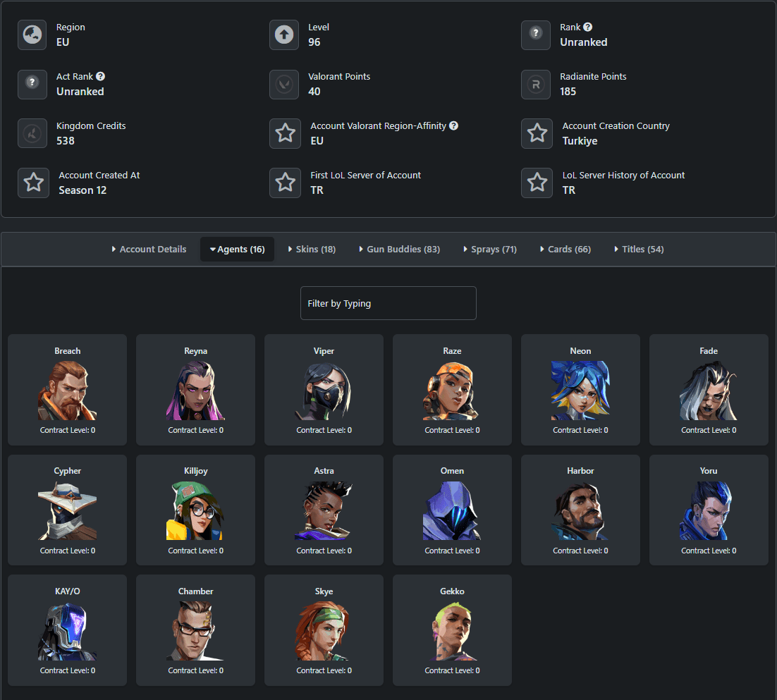Image resolution: width=777 pixels, height=700 pixels.
Task: Focus the Filter by Typing field
Action: [388, 303]
